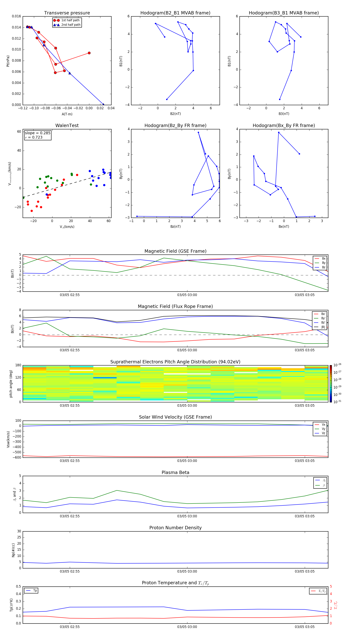The width and height of the screenshot is (351, 644).
Task: Click the 'Hodogram(B3_B1 MVAB frame)' title
Action: (284, 13)
